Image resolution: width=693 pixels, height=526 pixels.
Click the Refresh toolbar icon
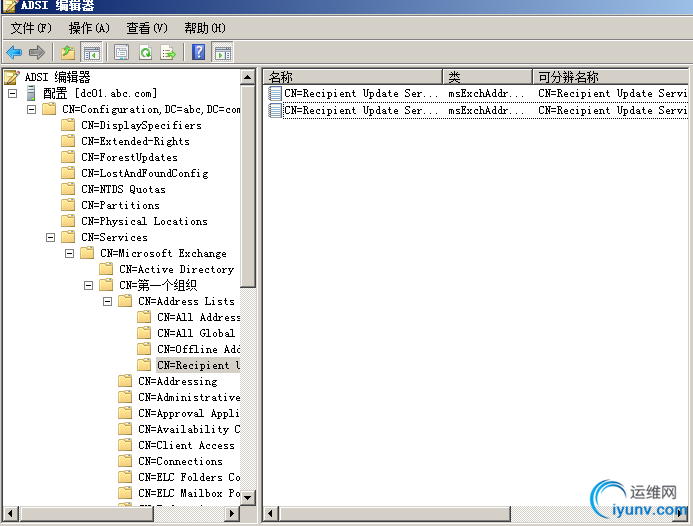coord(145,53)
